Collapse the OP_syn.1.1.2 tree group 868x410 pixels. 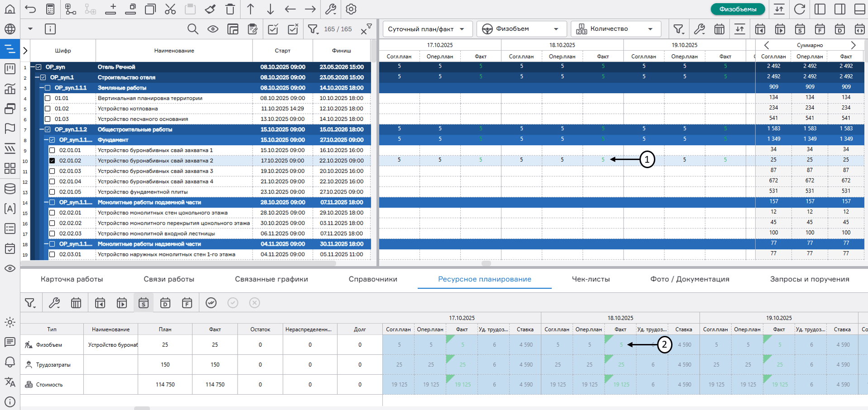(x=42, y=129)
